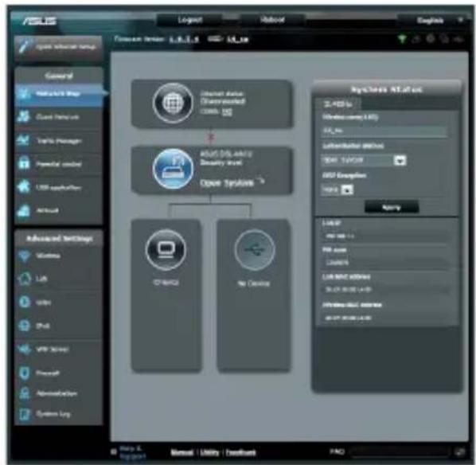The width and height of the screenshot is (476, 465).
Task: Open Traffic Manager page
Action: click(58, 141)
